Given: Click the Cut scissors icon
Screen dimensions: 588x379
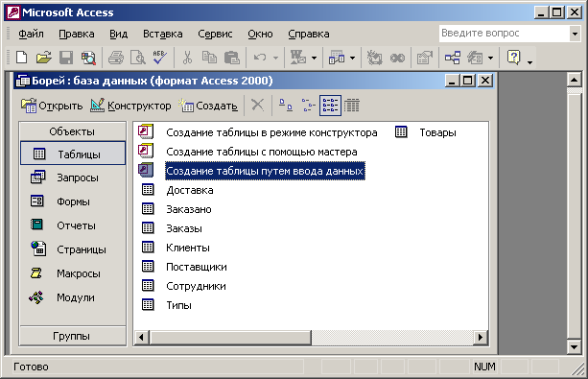Looking at the screenshot, I should [187, 58].
